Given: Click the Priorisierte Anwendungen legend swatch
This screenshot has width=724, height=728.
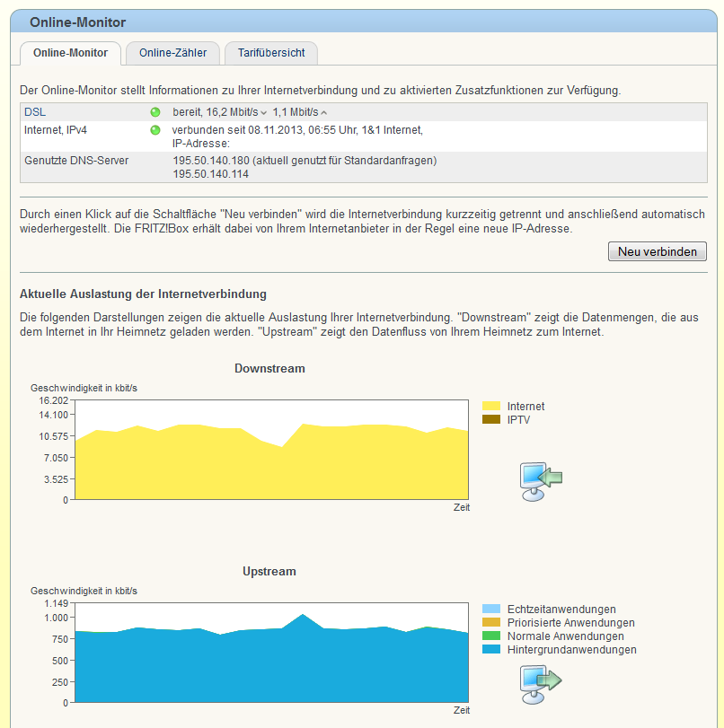Looking at the screenshot, I should pyautogui.click(x=491, y=623).
